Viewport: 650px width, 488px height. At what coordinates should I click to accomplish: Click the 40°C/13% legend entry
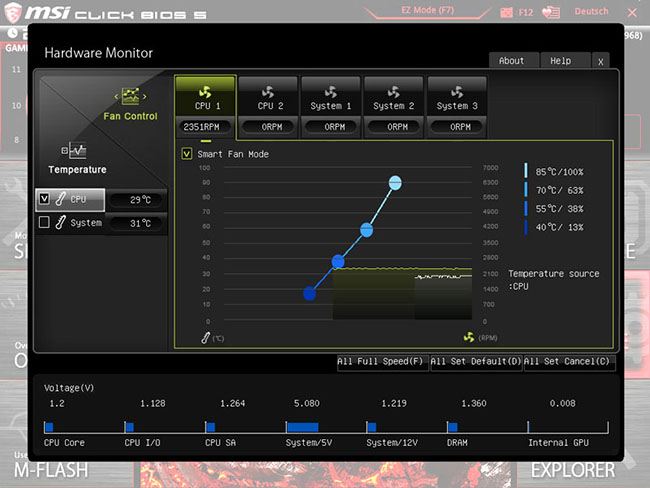[x=554, y=227]
